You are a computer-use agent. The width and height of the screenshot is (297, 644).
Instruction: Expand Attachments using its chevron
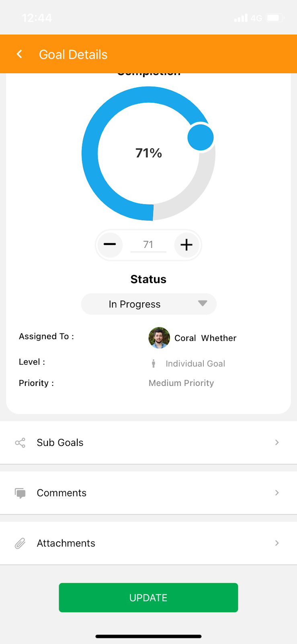[x=277, y=543]
